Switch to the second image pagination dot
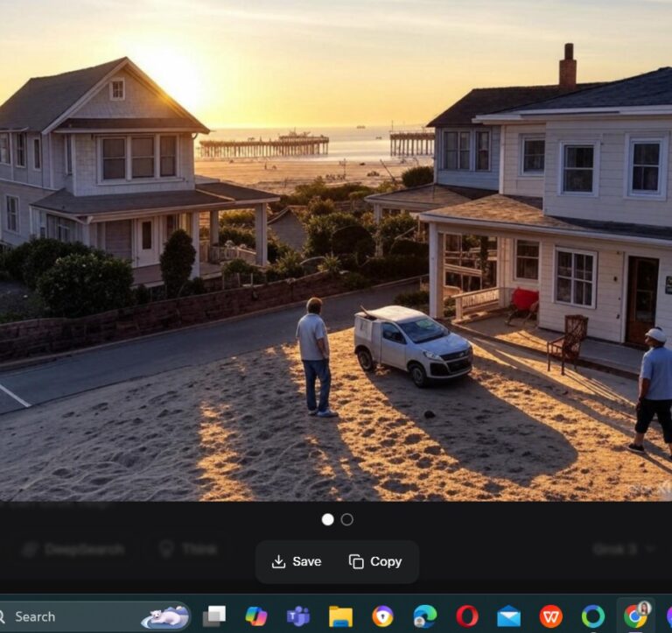The height and width of the screenshot is (633, 672). coord(347,519)
